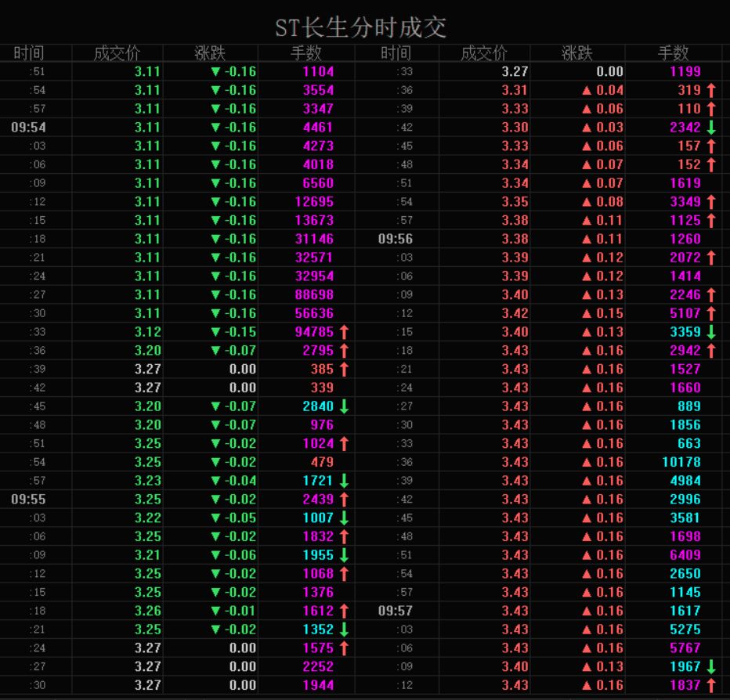Click the price 3.35 cell
The height and width of the screenshot is (700, 730).
click(515, 201)
